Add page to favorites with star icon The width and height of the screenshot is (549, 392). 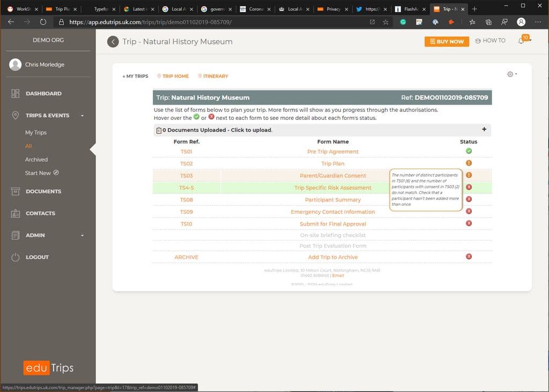(385, 22)
